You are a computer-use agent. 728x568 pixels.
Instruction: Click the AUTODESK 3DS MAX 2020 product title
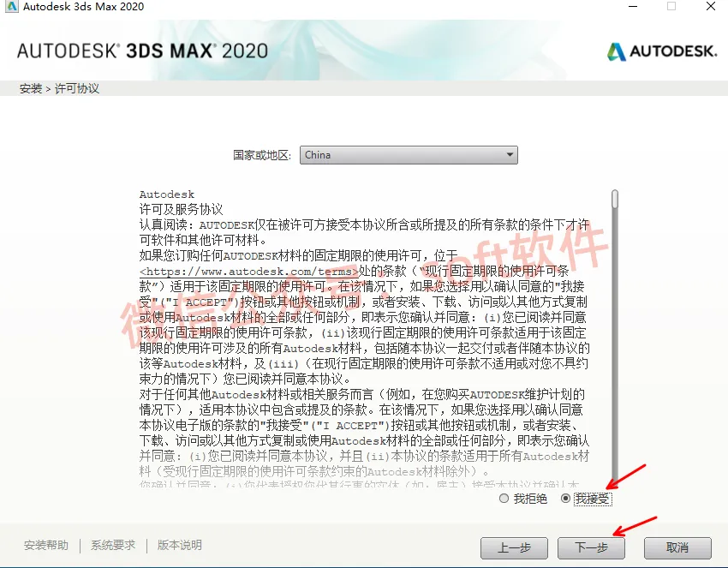142,51
